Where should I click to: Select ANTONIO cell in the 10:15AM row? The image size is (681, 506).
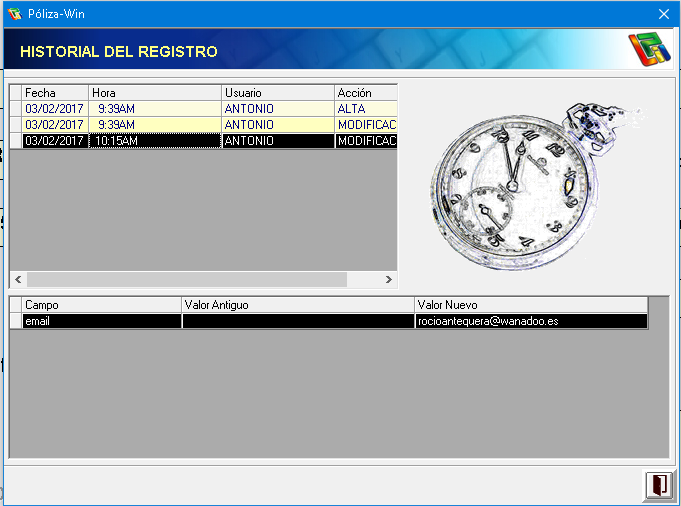[278, 141]
